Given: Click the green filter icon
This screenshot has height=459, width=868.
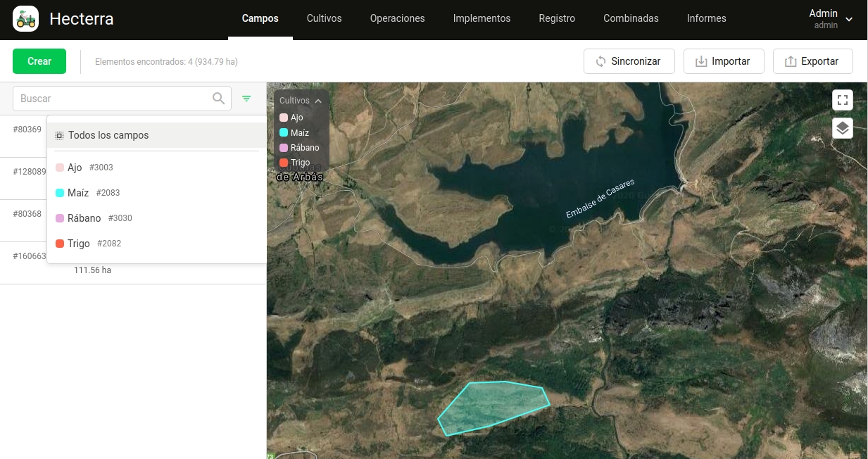Looking at the screenshot, I should (x=246, y=99).
